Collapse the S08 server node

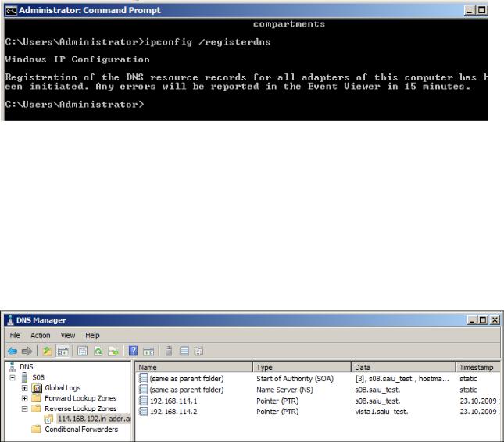[x=13, y=377]
